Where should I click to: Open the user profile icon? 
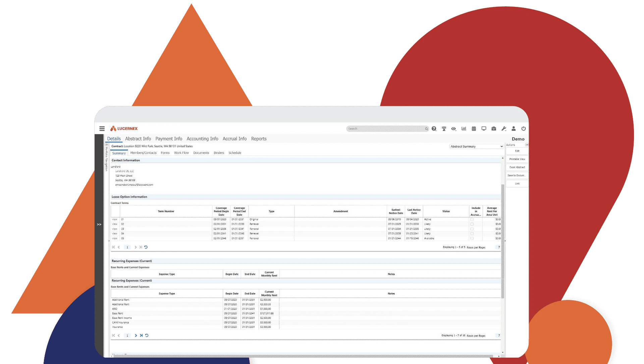[514, 128]
